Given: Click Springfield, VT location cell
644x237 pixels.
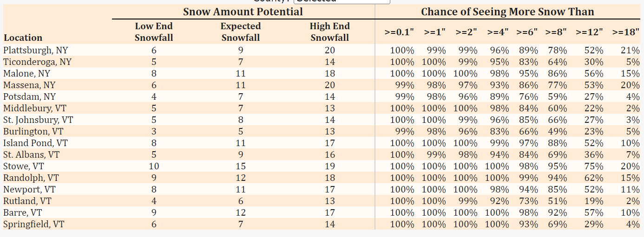Looking at the screenshot, I should (34, 224).
